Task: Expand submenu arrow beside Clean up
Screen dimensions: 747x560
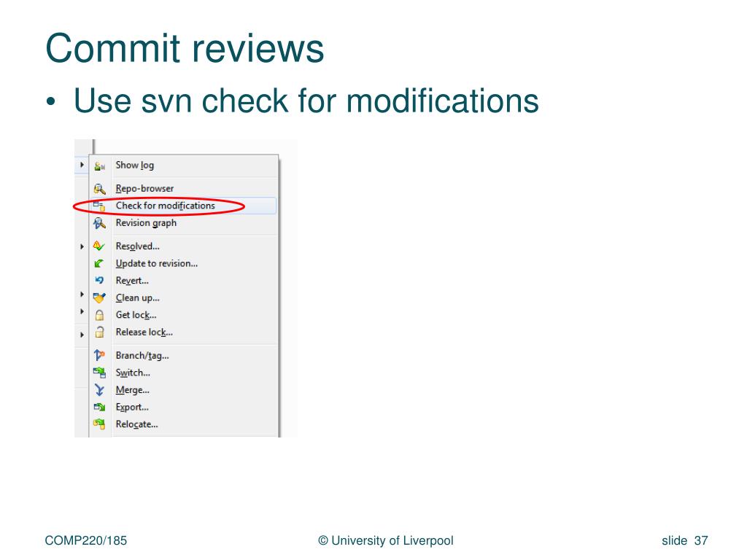Action: (x=82, y=295)
